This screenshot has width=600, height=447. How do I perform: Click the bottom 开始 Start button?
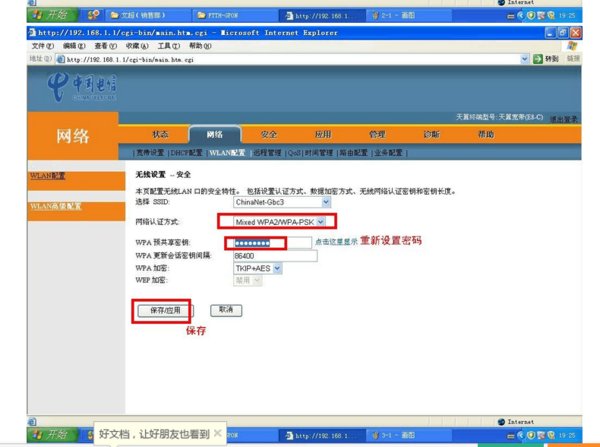[52, 435]
